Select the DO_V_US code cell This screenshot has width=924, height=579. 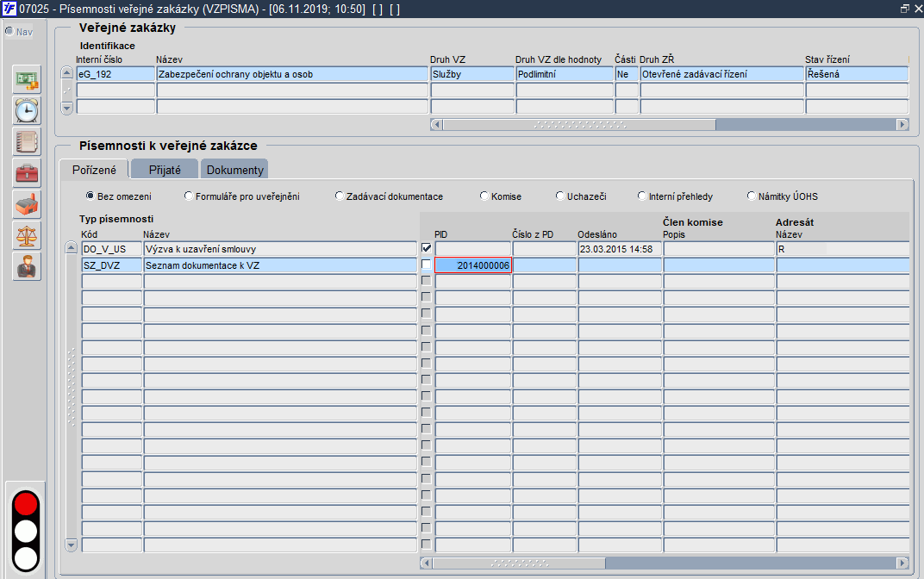112,248
